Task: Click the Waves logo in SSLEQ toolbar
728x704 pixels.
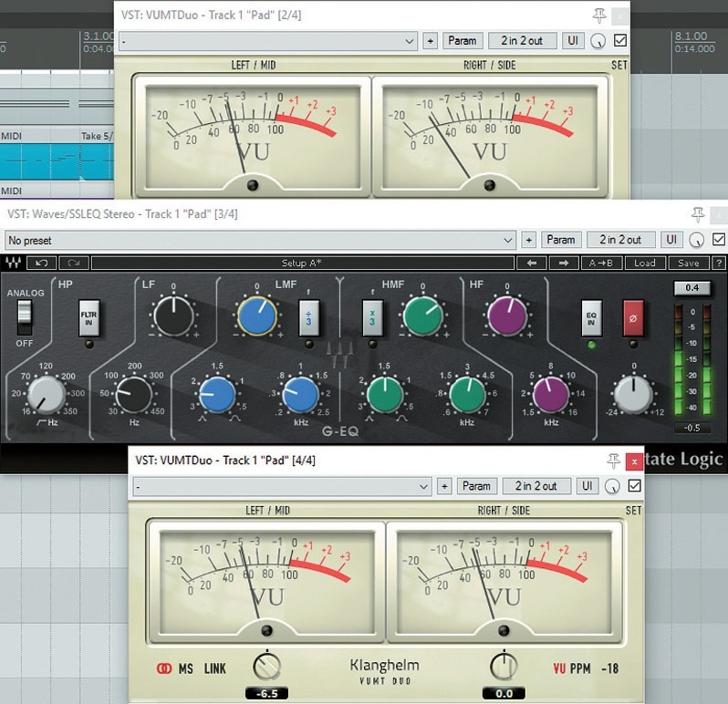Action: (x=13, y=264)
